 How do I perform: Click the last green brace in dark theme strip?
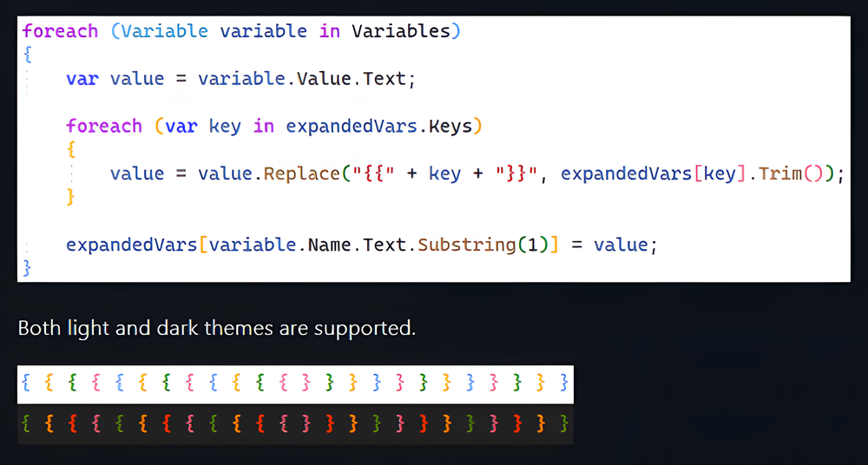[x=564, y=424]
